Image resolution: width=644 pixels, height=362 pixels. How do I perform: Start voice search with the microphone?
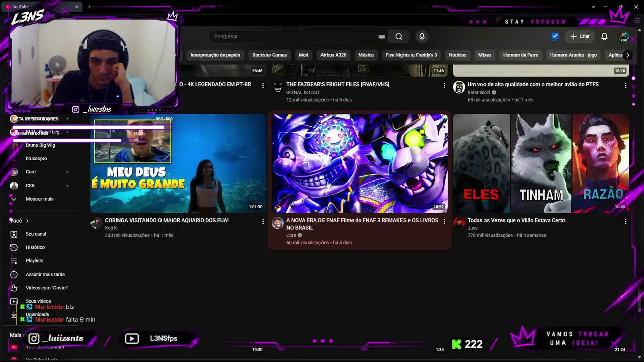pos(422,36)
